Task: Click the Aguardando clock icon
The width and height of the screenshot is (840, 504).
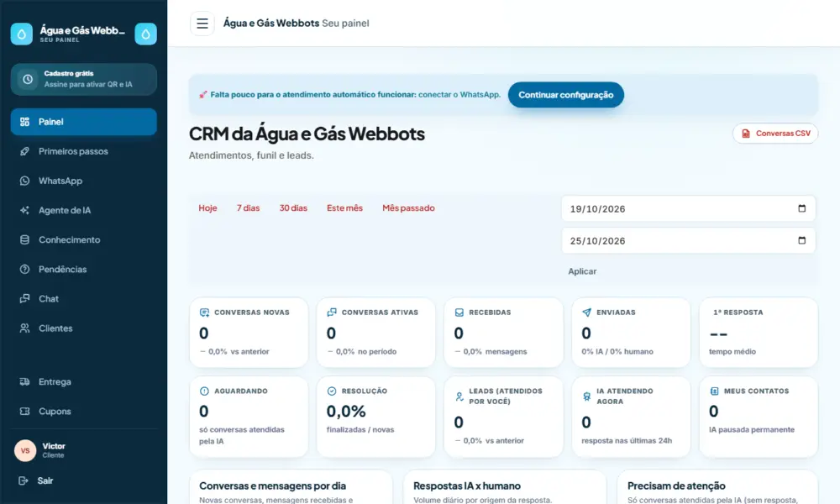Action: (204, 391)
